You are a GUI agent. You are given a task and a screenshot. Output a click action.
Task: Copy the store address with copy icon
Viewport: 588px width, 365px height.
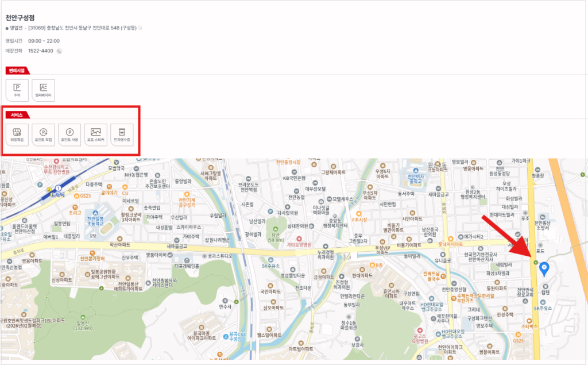pos(140,28)
